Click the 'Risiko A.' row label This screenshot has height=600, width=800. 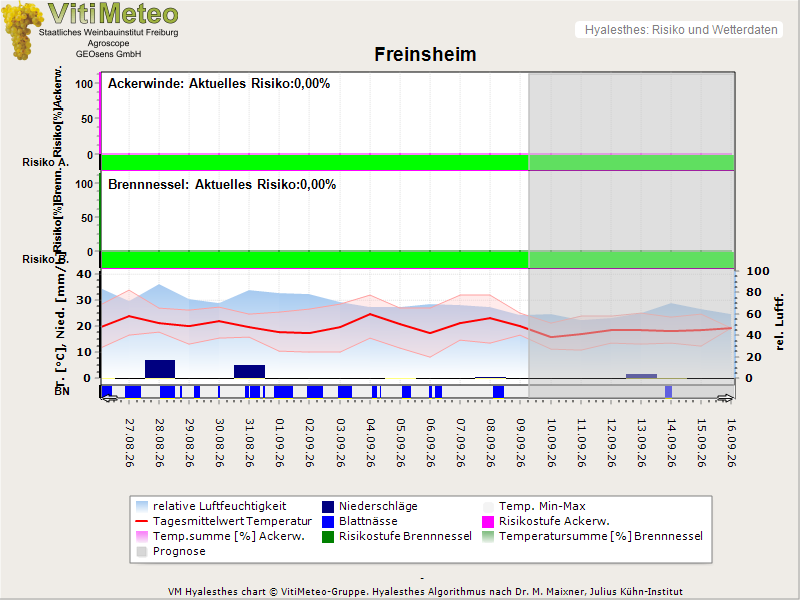coord(45,162)
